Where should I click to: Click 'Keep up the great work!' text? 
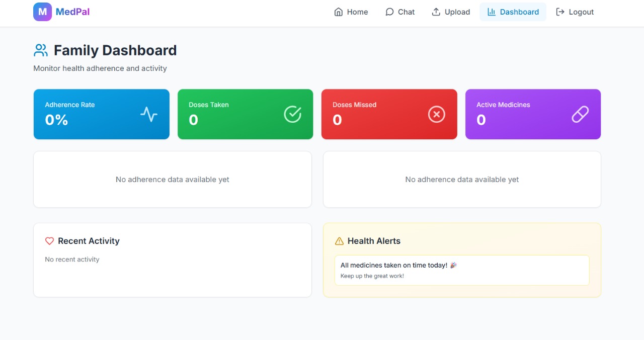pyautogui.click(x=372, y=276)
